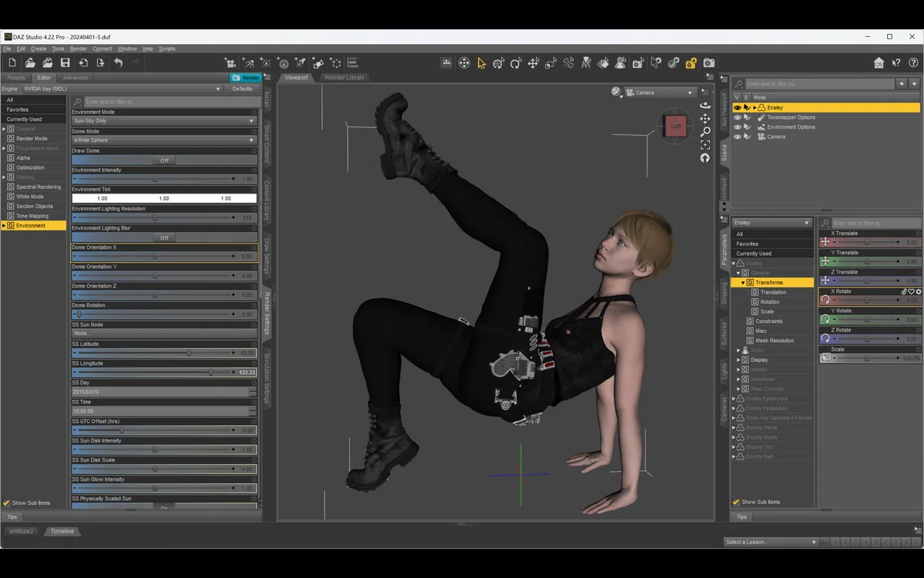Click the Defaults button
The image size is (924, 578).
click(x=243, y=89)
